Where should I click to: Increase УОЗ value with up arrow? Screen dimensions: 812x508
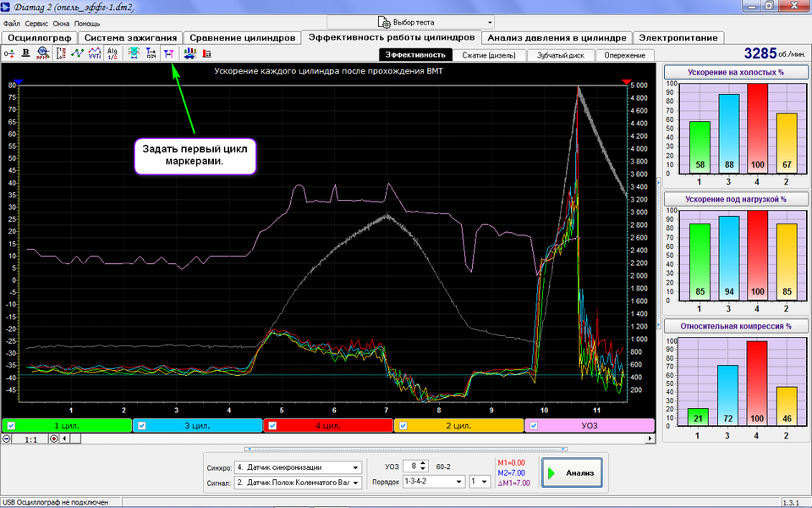click(423, 463)
